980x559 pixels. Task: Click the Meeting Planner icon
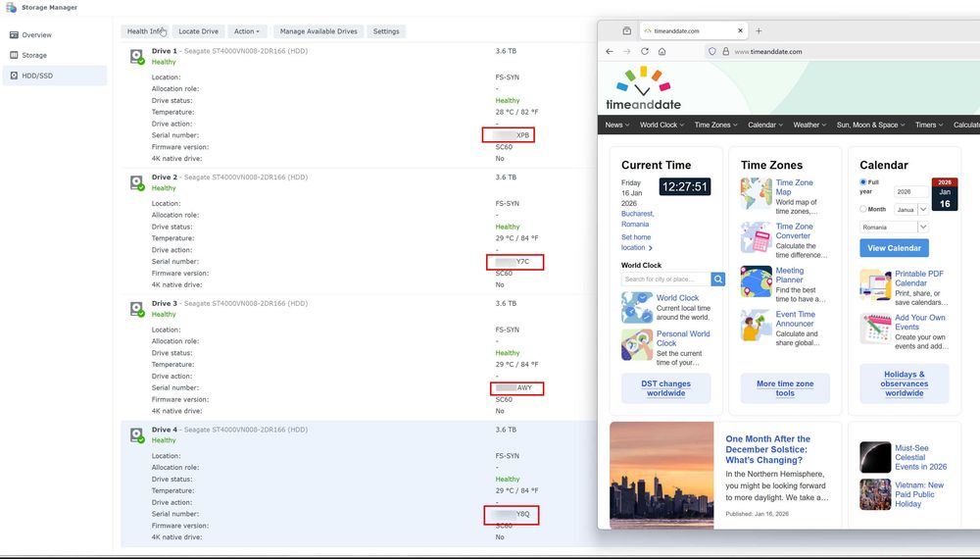(x=757, y=281)
